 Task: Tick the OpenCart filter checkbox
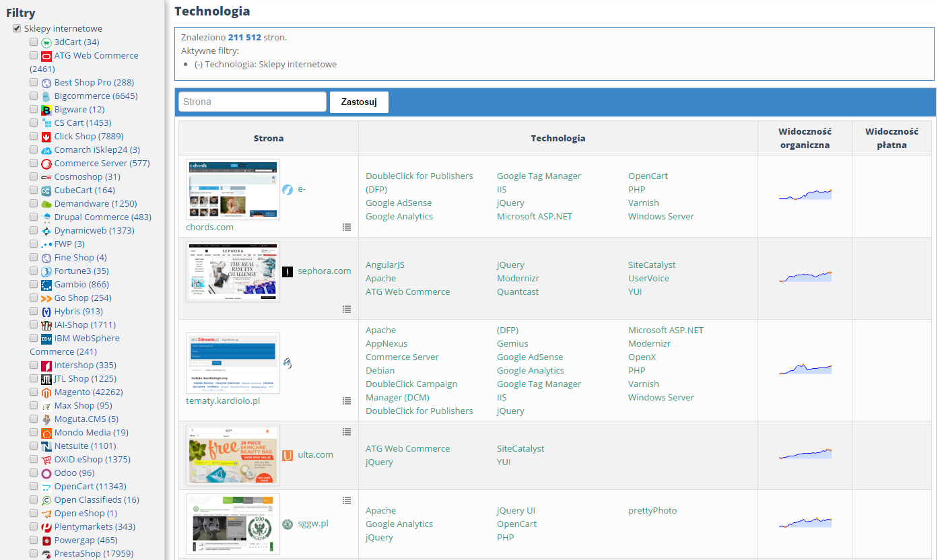pyautogui.click(x=34, y=487)
